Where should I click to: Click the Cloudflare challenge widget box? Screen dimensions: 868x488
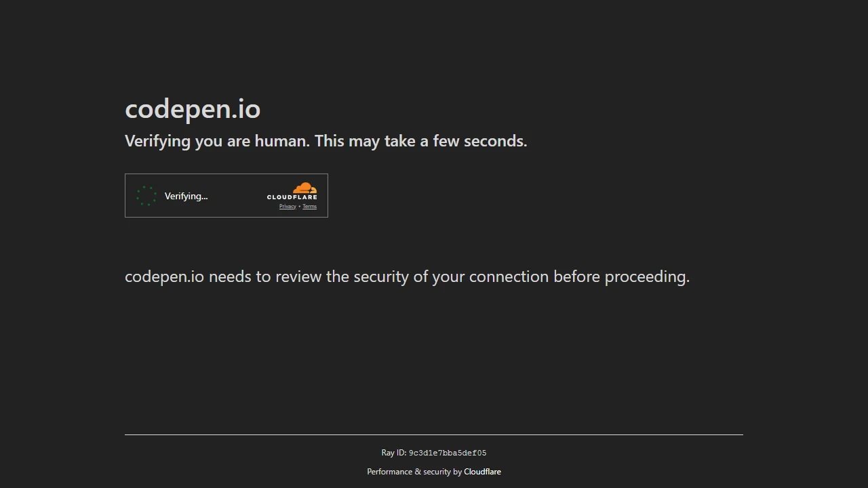[x=226, y=195]
